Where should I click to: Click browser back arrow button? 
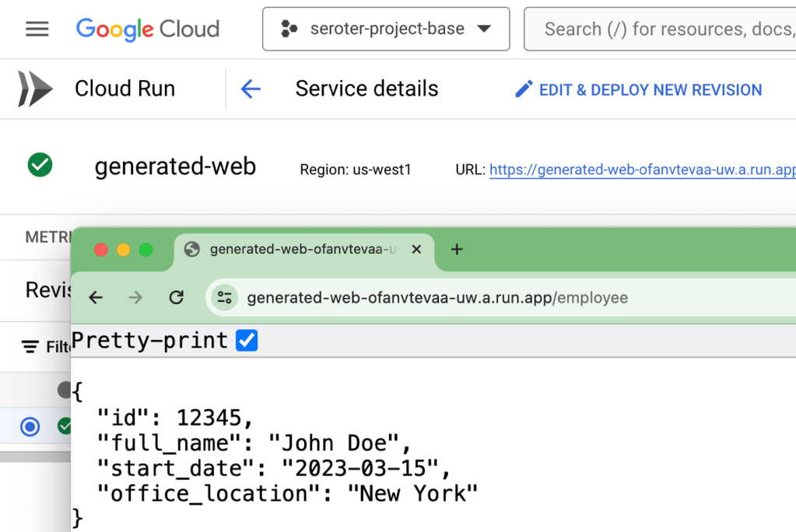click(96, 297)
